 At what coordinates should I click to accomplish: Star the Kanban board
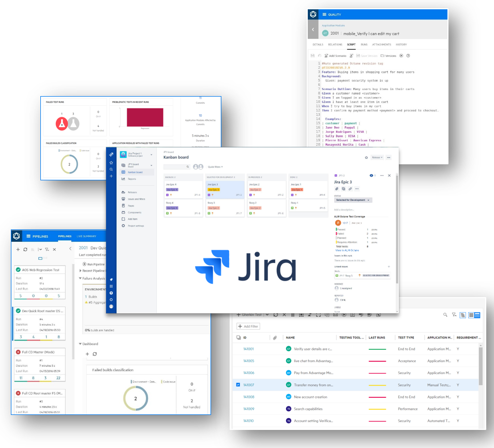pyautogui.click(x=366, y=157)
